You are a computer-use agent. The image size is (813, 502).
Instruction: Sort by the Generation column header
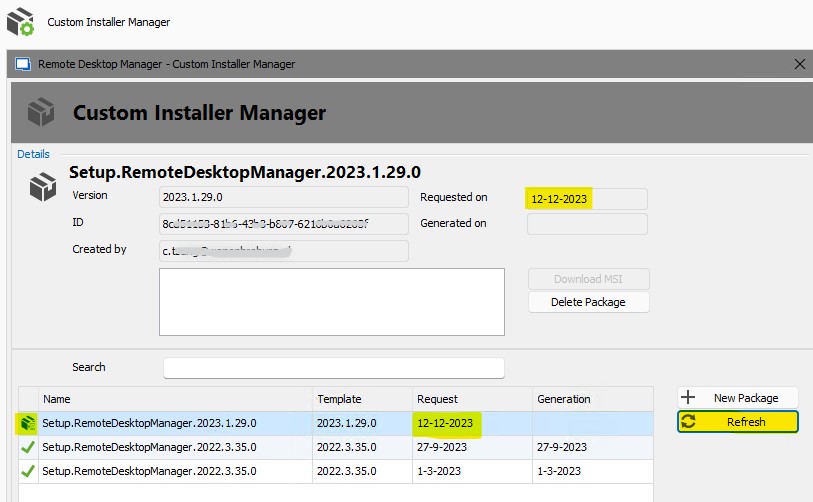[x=593, y=399]
